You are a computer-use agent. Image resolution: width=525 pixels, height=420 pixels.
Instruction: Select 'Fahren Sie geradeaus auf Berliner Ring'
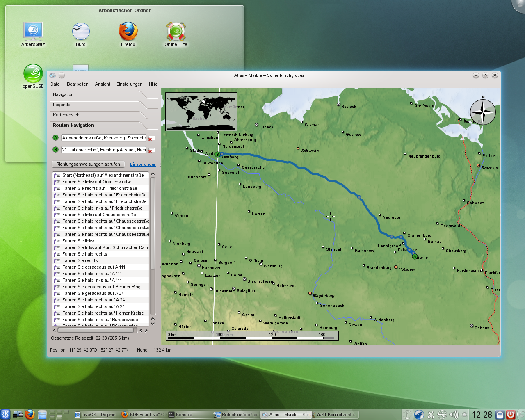click(x=101, y=287)
